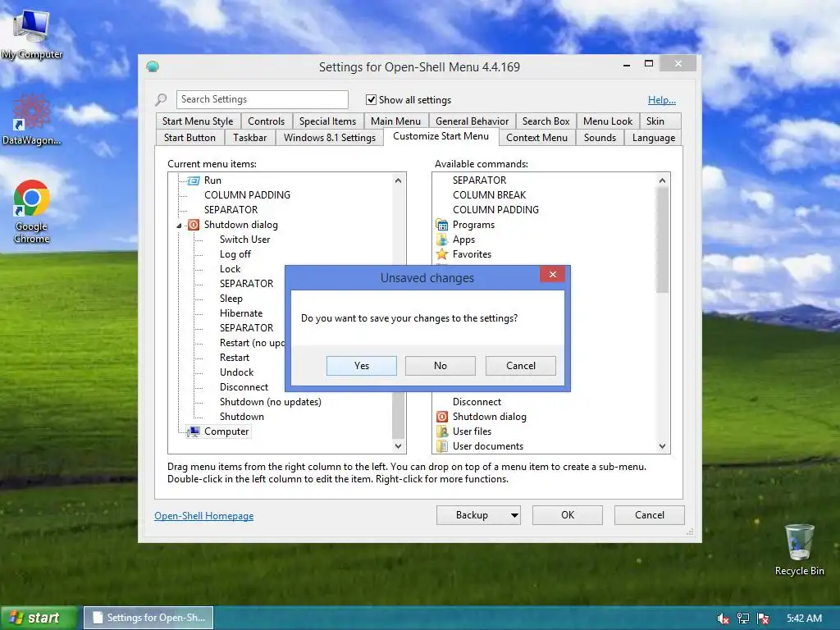Viewport: 840px width, 630px height.
Task: Toggle Show all settings checkbox
Action: [371, 99]
